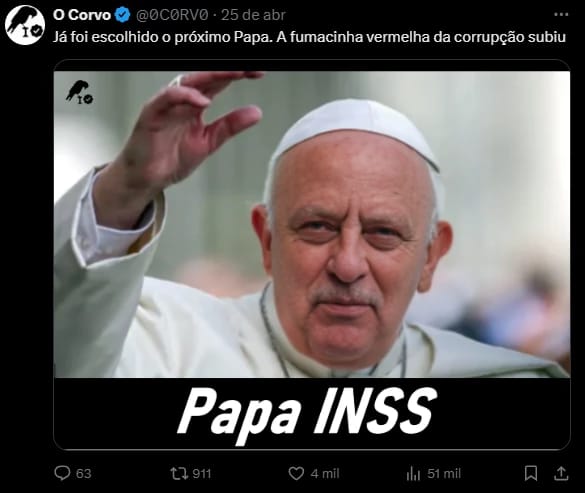
Task: Click the 51 mil views count
Action: coord(444,473)
